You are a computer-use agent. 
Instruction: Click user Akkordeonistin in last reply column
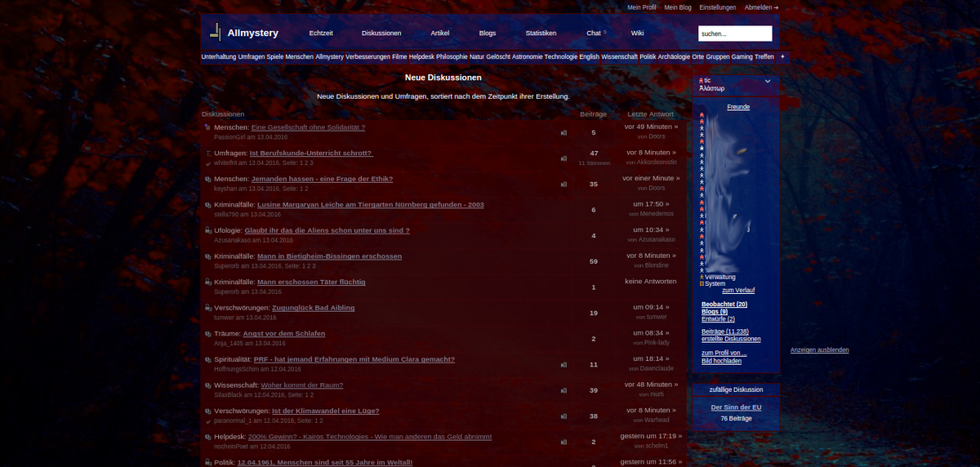coord(657,162)
